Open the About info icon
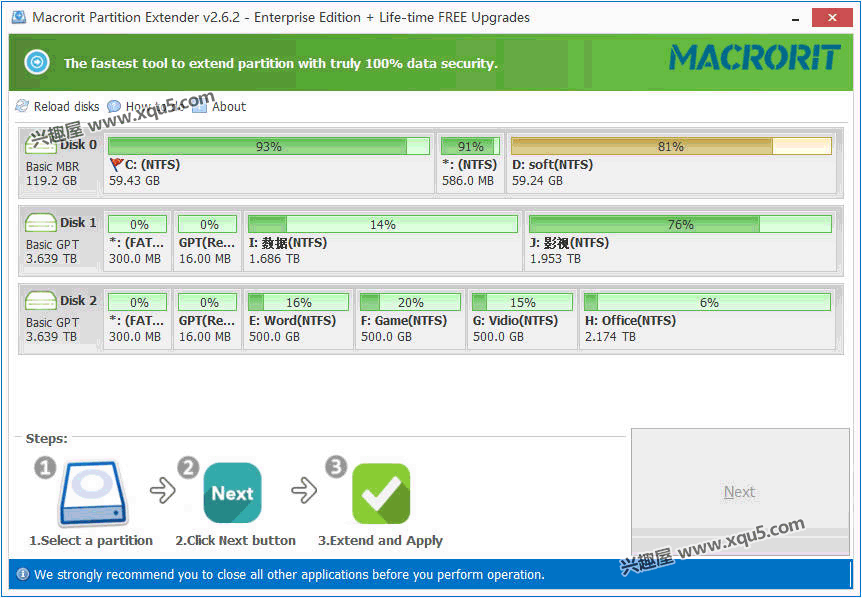The image size is (862, 598). 200,107
